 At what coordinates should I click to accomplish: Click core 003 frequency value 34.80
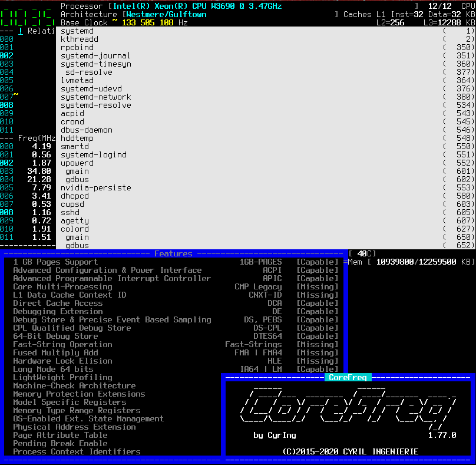pyautogui.click(x=39, y=171)
